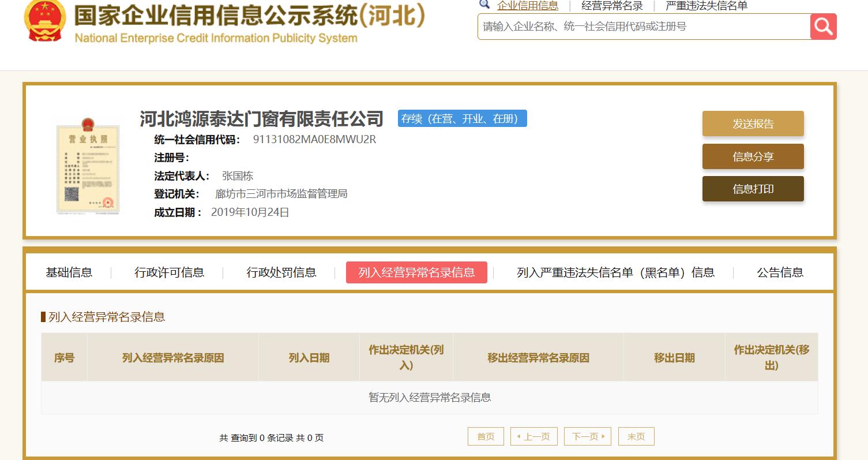Image resolution: width=868 pixels, height=460 pixels.
Task: Select the 经营异常名录 search category
Action: point(612,6)
